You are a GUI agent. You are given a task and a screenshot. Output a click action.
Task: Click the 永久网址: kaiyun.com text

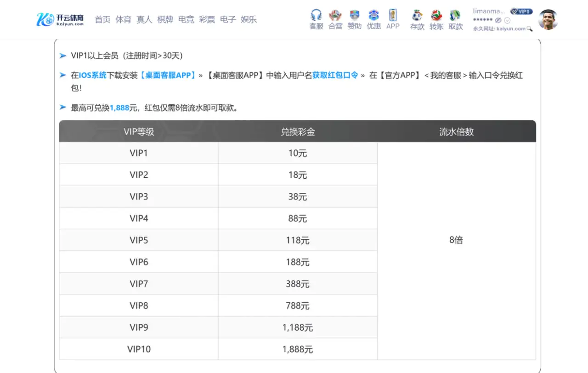click(499, 28)
